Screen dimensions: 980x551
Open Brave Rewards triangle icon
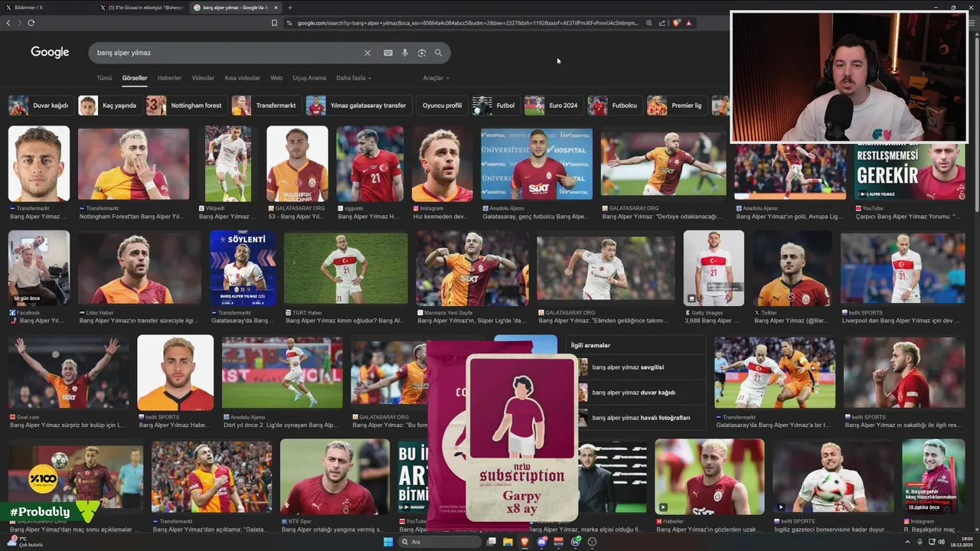point(688,23)
